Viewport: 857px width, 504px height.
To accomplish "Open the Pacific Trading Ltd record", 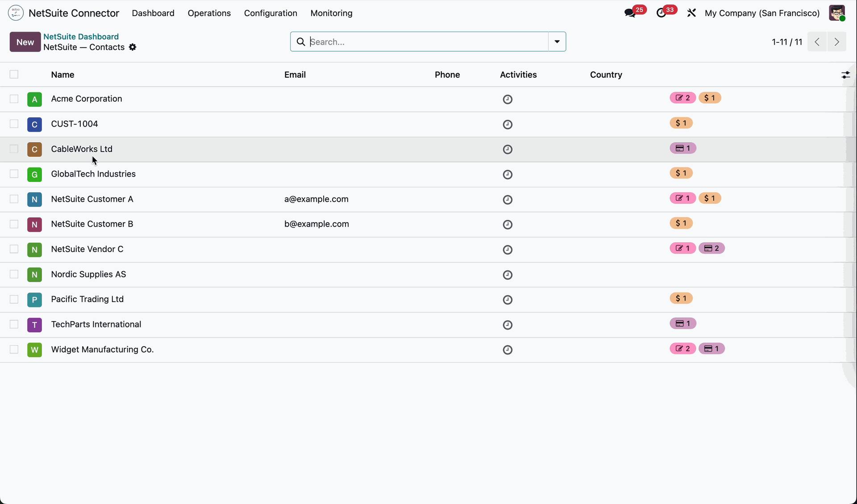I will tap(87, 299).
